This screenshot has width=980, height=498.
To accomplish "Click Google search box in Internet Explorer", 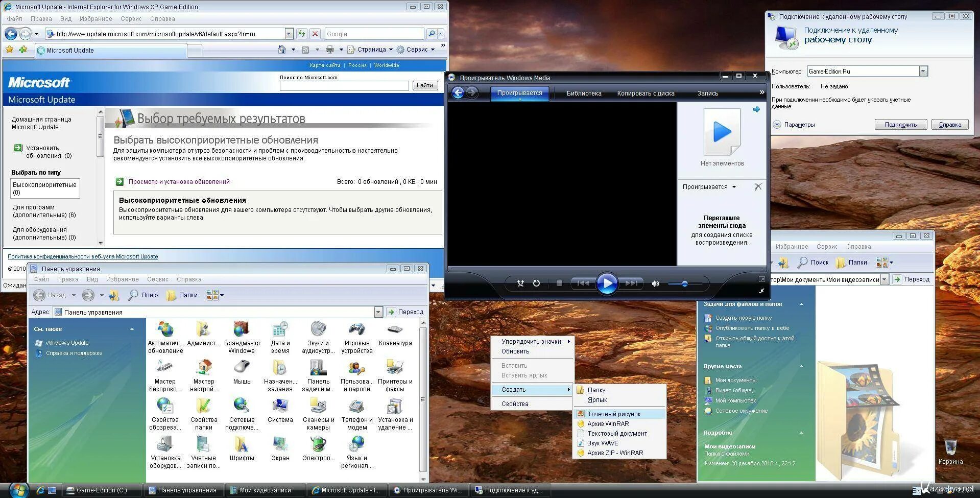I will click(374, 34).
